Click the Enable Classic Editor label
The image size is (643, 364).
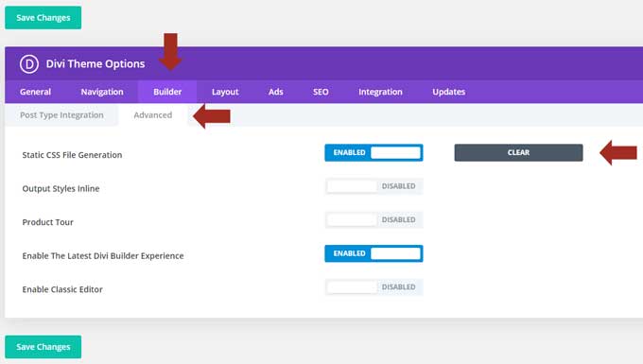[62, 289]
